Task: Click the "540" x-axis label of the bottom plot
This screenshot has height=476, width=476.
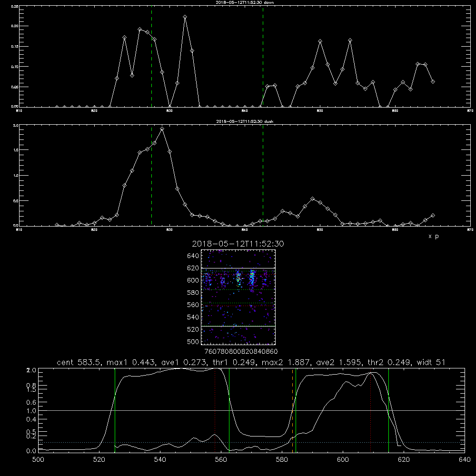Action: pyautogui.click(x=160, y=460)
